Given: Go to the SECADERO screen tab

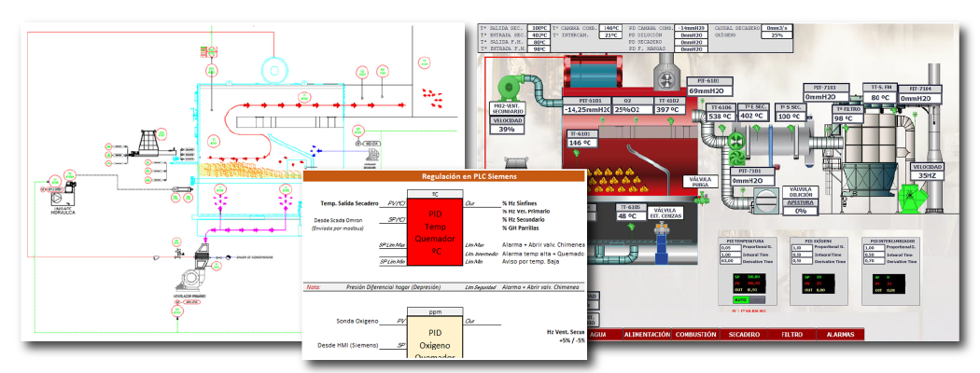Looking at the screenshot, I should tap(744, 333).
